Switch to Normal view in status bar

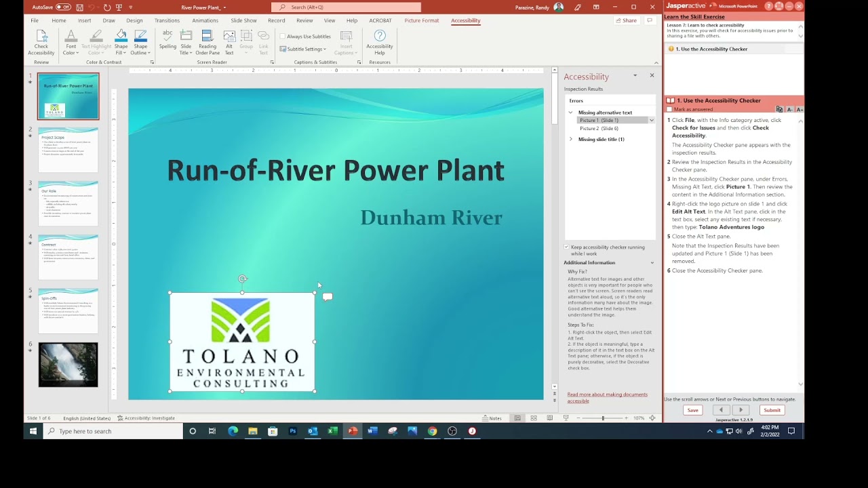517,418
